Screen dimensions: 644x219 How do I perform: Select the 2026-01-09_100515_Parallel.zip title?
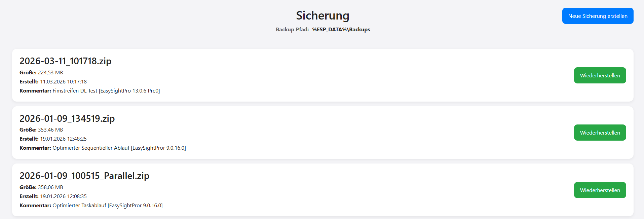point(84,176)
